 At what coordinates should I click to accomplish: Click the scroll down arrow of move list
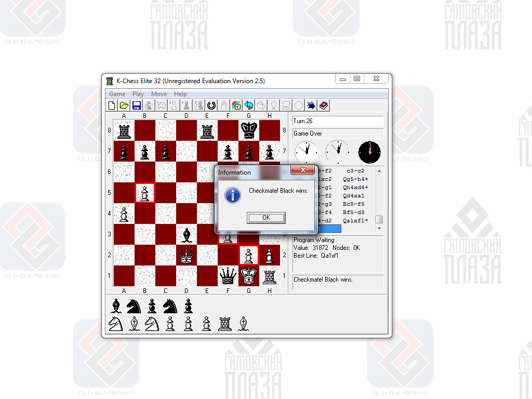click(379, 229)
